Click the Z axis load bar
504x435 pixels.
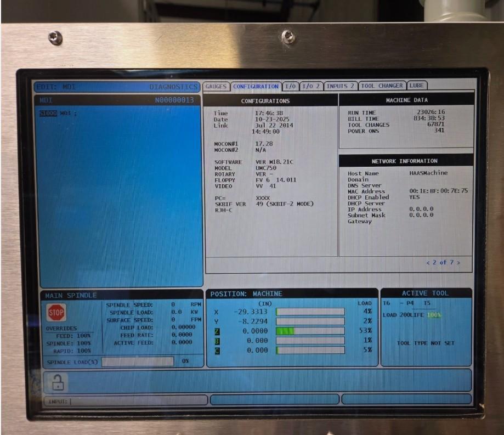pos(310,331)
